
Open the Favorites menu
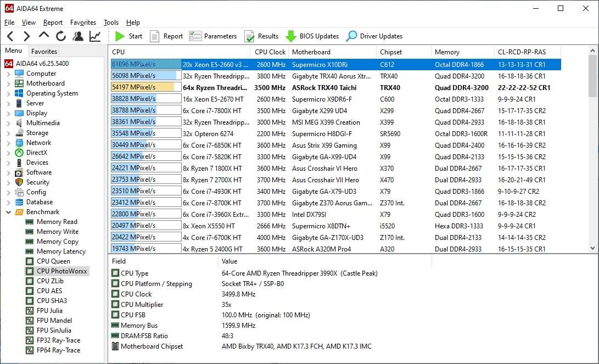[83, 22]
